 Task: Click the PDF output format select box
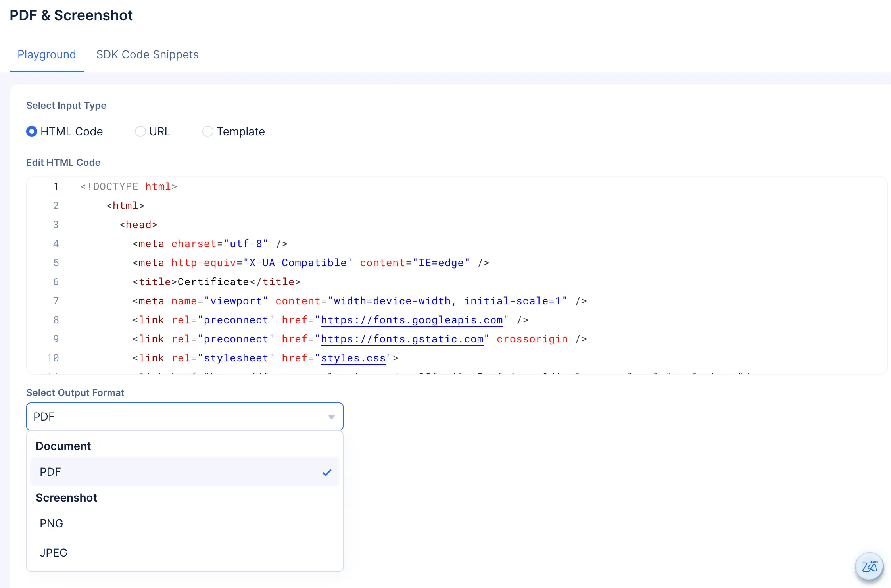184,417
